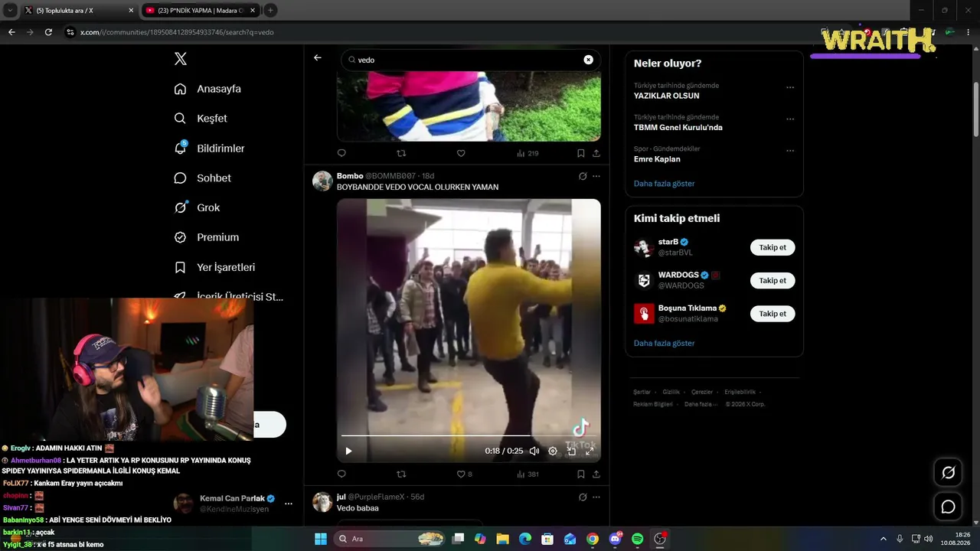Image resolution: width=980 pixels, height=551 pixels.
Task: Open video settings gear
Action: [553, 452]
